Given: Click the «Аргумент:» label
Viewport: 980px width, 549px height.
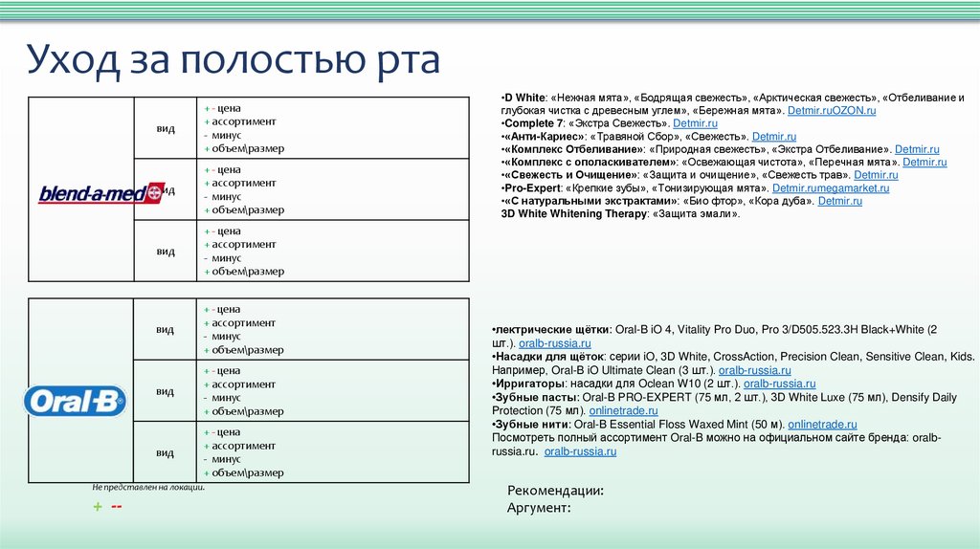Looking at the screenshot, I should [x=539, y=508].
